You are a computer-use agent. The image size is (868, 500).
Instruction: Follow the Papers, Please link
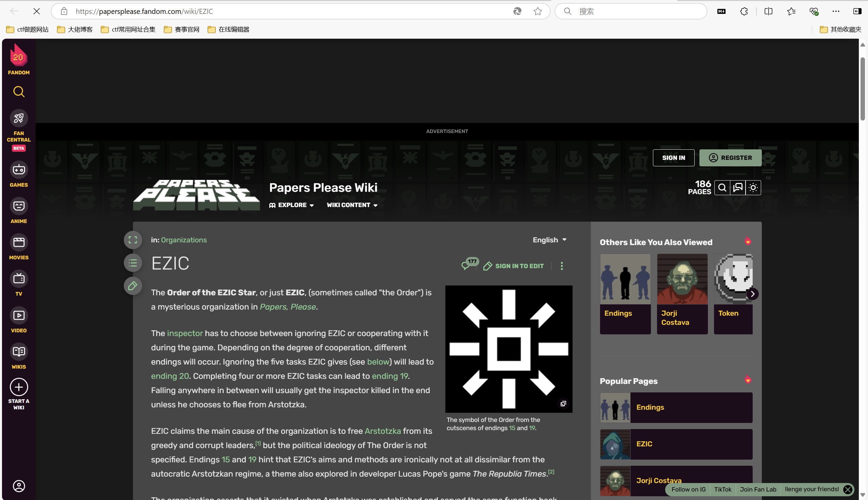point(288,307)
